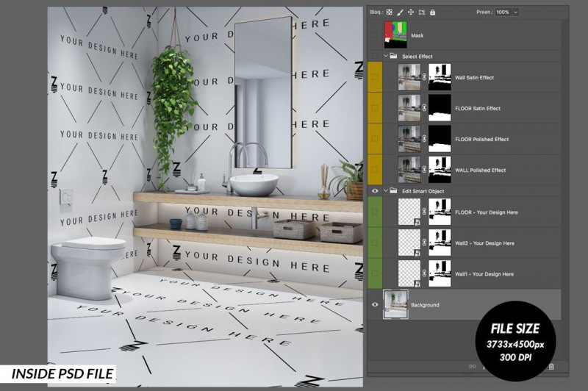588x391 pixels.
Task: Show the Select Effect group
Action: point(375,56)
